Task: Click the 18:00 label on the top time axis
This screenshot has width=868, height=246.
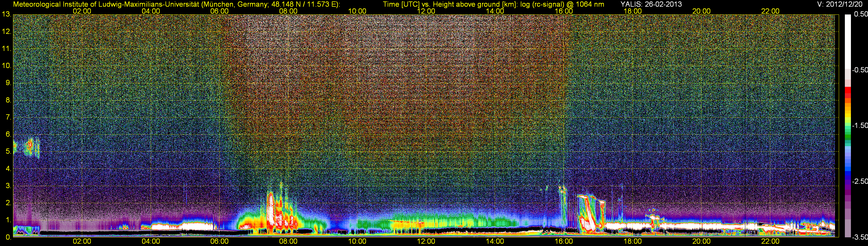Action: tap(632, 11)
